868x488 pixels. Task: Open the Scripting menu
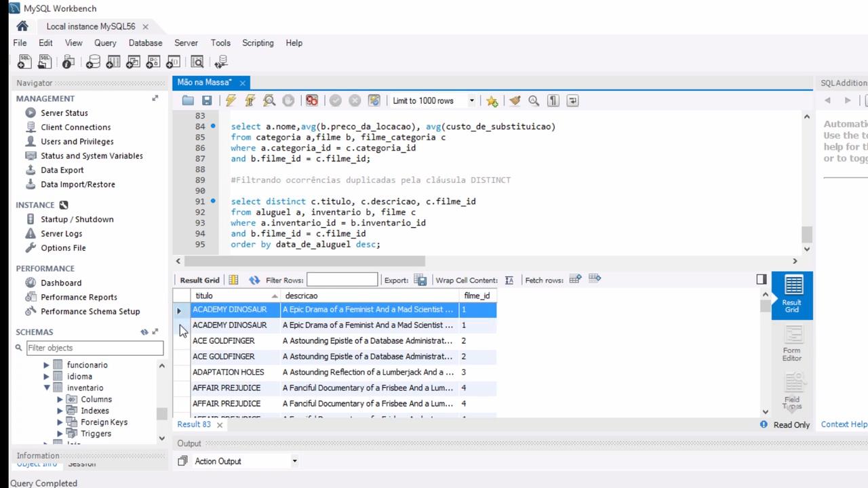258,43
